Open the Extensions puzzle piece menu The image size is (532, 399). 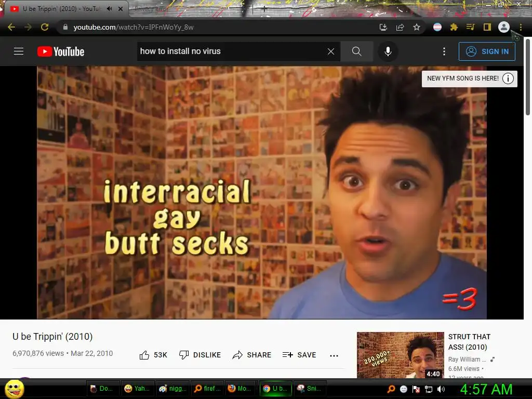point(454,27)
